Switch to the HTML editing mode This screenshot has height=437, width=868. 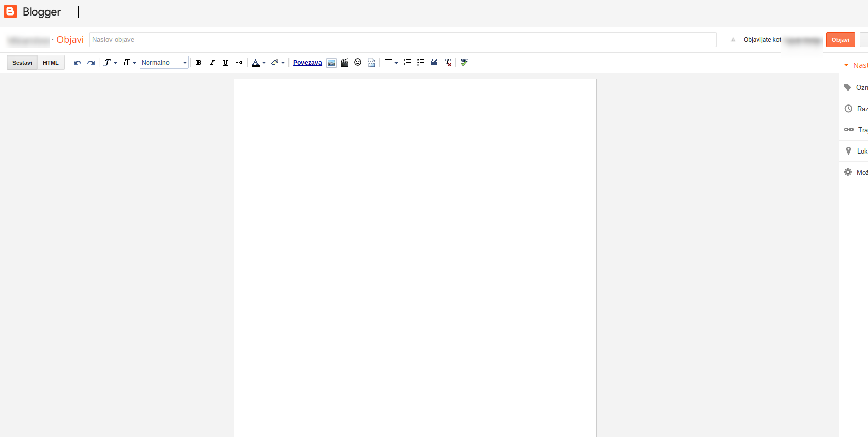pos(51,63)
